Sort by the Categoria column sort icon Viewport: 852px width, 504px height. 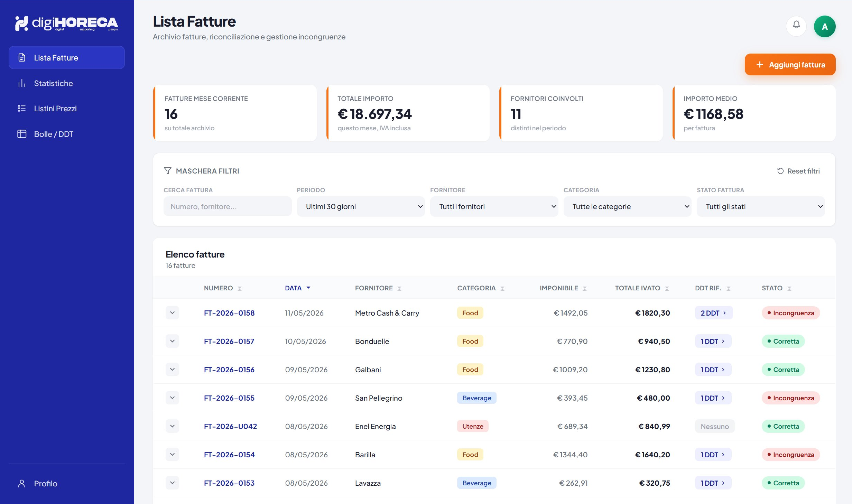[502, 288]
